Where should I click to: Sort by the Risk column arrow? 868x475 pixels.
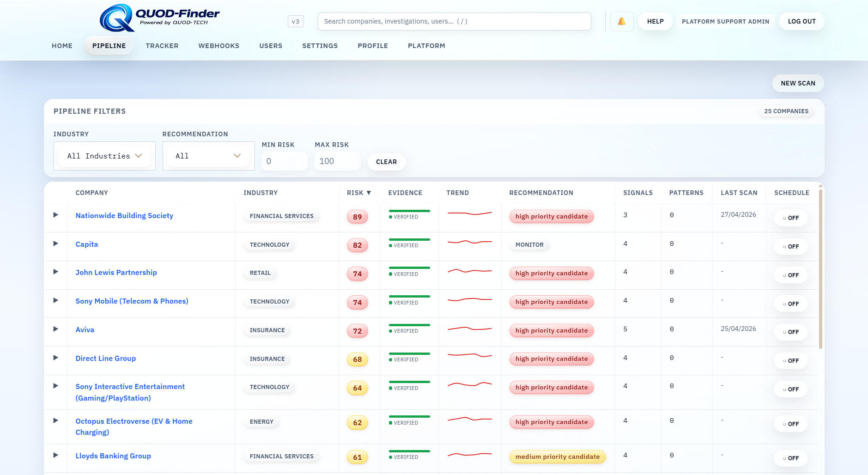pyautogui.click(x=369, y=193)
